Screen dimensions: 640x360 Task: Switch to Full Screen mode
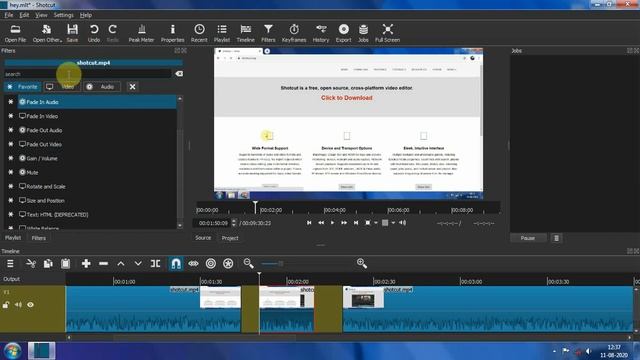387,33
